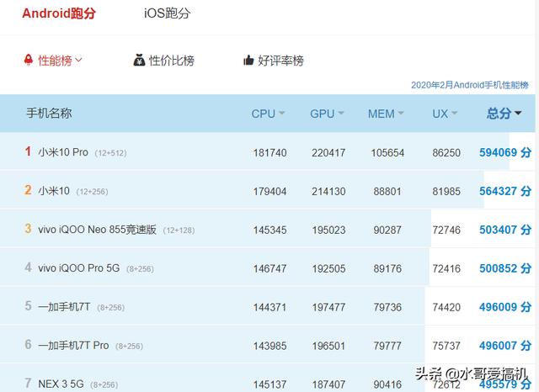Click rank number 3
Screen dimensions: 539x392
point(28,229)
